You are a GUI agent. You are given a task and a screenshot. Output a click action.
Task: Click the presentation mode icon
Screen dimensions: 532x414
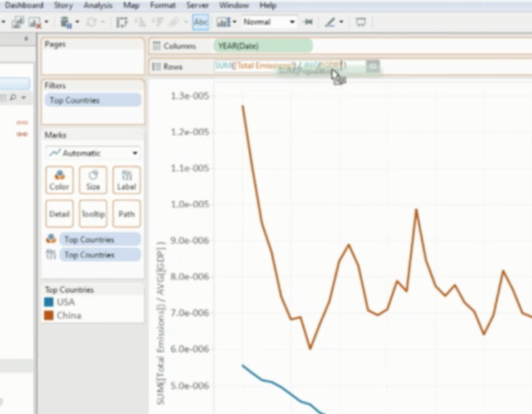tap(360, 22)
